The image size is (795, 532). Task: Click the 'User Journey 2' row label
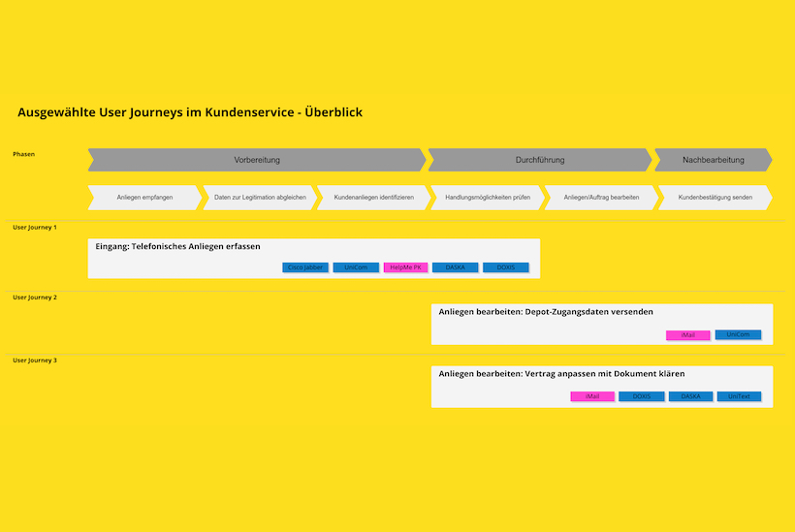pos(35,297)
